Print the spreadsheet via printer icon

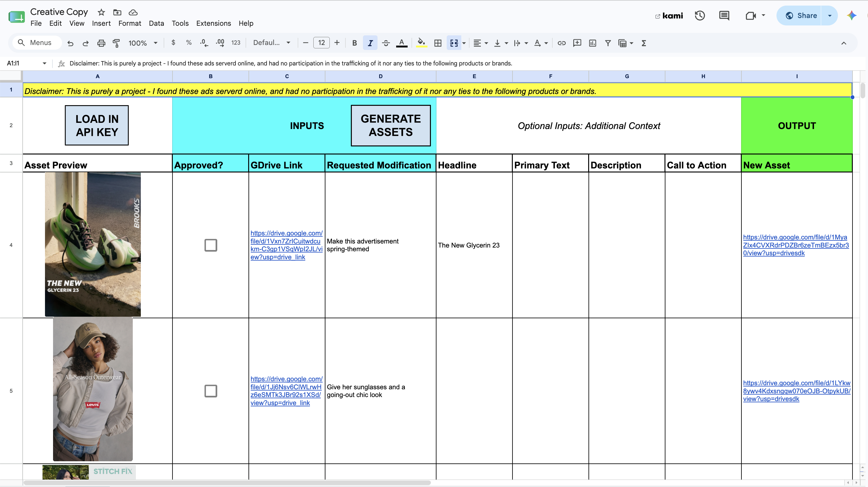[x=101, y=43]
